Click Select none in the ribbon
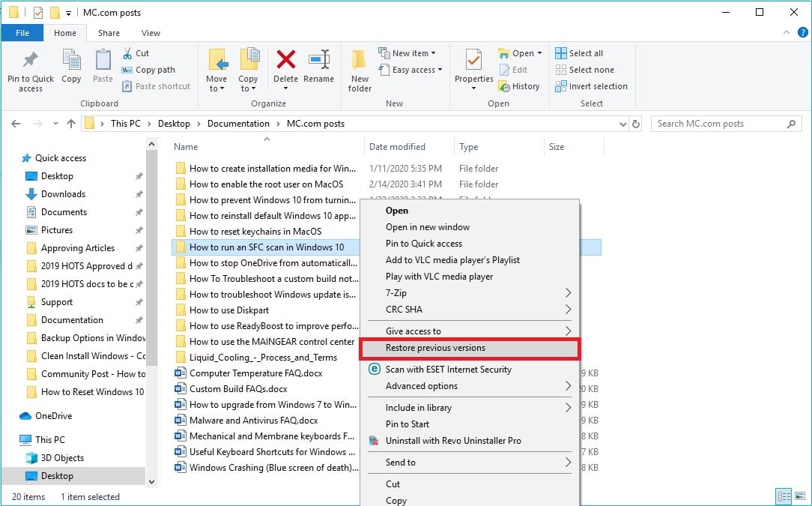Screen dimensions: 812x506 point(585,70)
